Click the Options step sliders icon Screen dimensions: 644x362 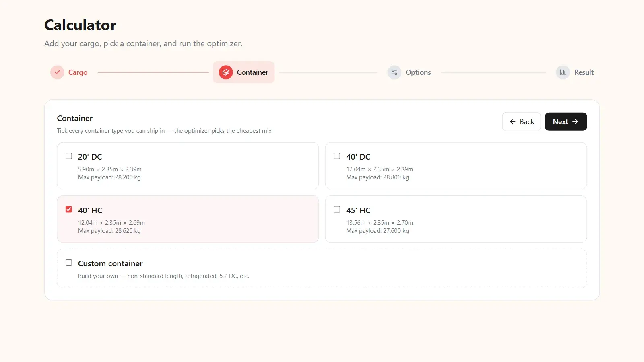(x=394, y=72)
